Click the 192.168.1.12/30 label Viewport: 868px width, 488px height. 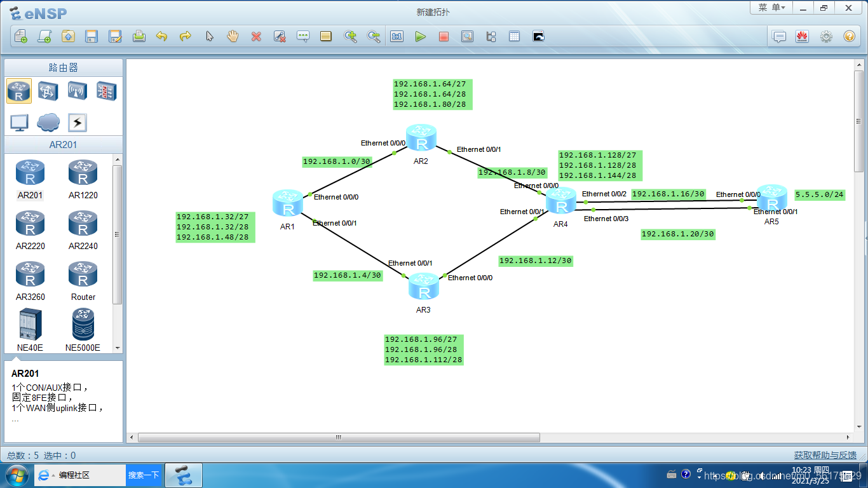click(x=536, y=261)
